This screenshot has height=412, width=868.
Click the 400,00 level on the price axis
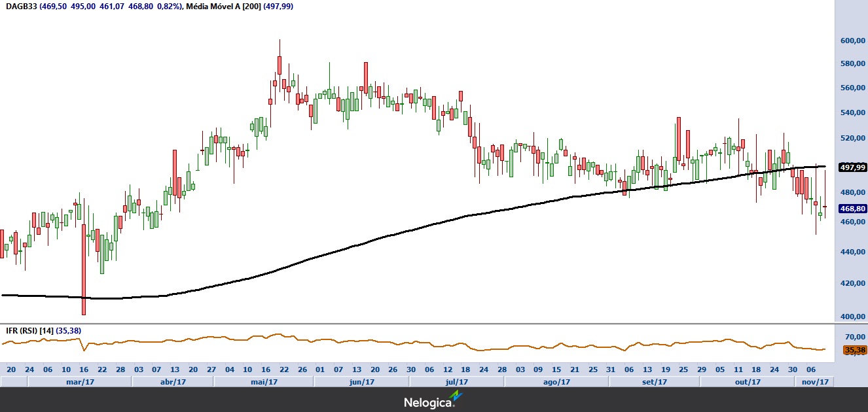(x=853, y=317)
